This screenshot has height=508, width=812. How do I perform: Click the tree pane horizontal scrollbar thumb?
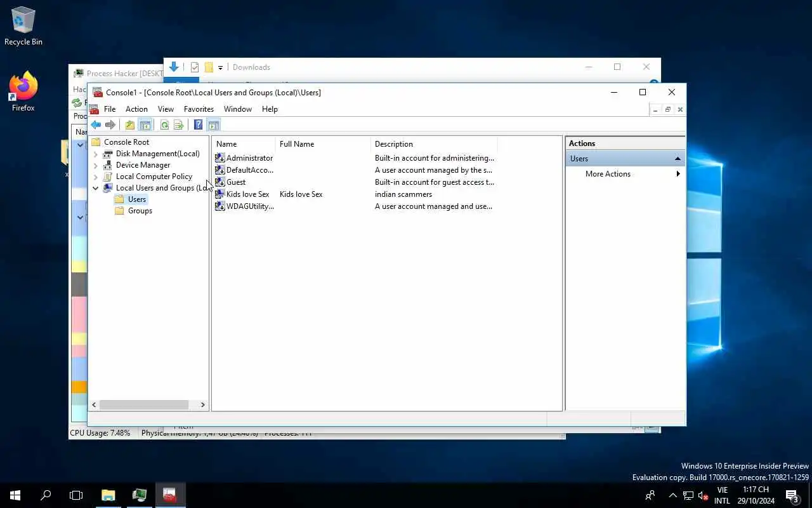click(x=144, y=404)
